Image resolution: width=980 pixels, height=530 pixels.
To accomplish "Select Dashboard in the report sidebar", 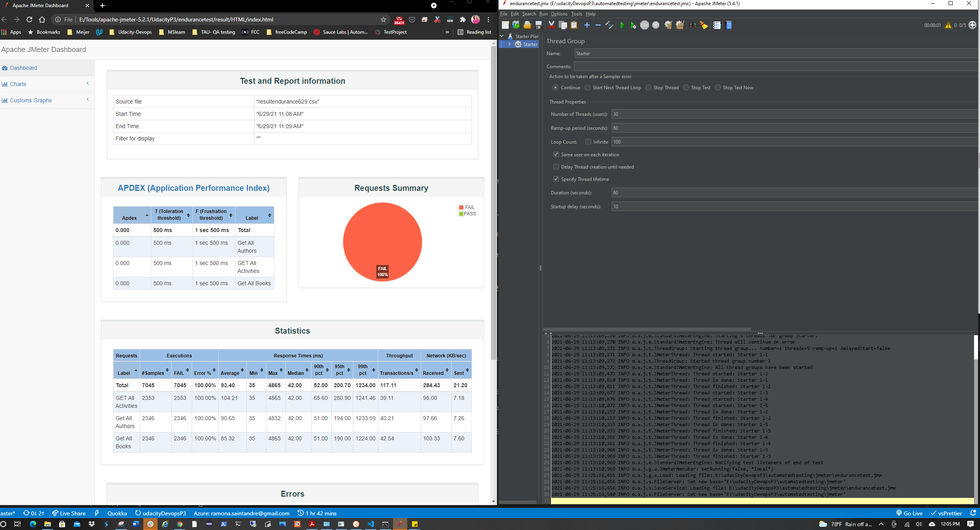I will (x=23, y=67).
